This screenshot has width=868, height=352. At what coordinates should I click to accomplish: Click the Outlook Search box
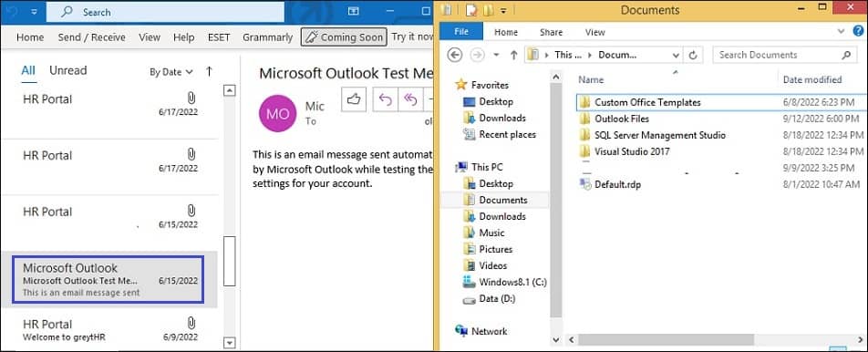[165, 12]
